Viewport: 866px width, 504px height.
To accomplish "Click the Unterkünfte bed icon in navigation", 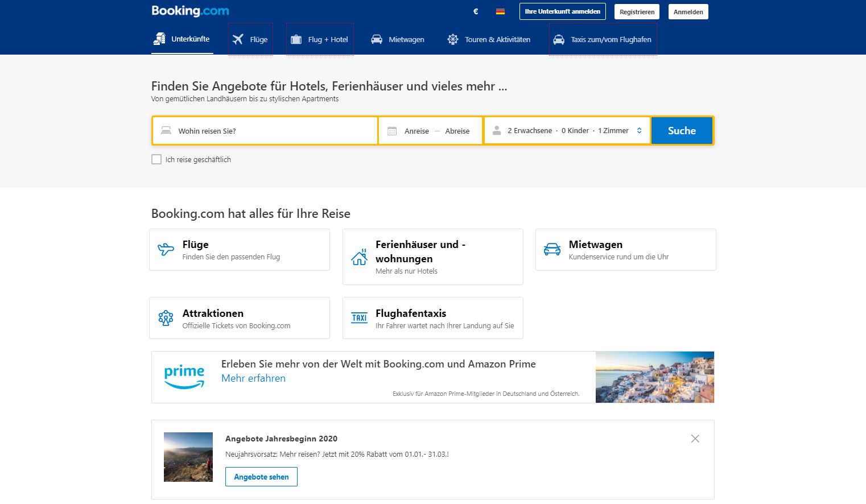I will click(x=159, y=39).
